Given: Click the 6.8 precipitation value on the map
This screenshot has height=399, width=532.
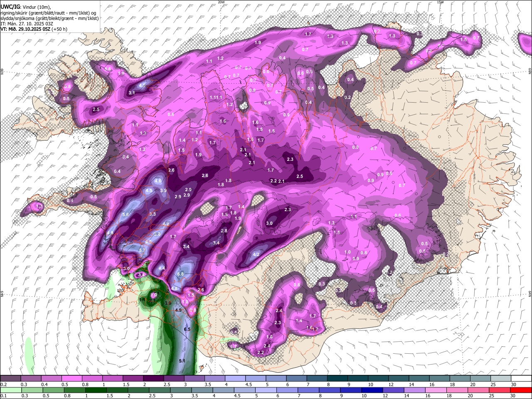Looking at the screenshot, I should pyautogui.click(x=180, y=274).
